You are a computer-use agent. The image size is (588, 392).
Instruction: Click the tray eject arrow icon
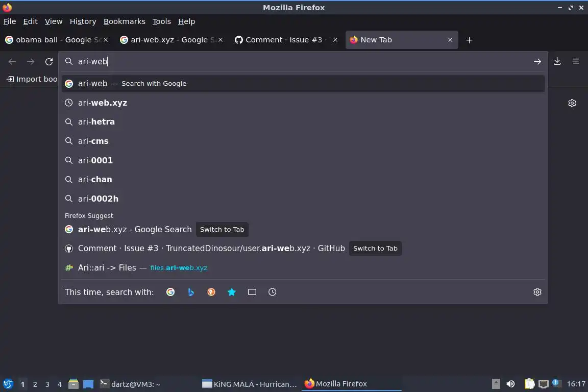[x=496, y=384]
